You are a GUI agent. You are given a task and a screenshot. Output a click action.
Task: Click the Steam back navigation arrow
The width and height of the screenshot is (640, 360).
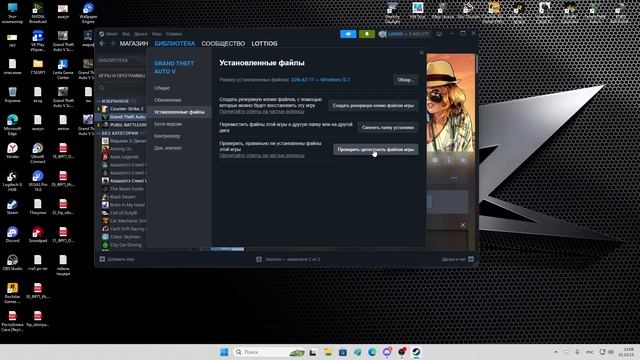(x=102, y=43)
